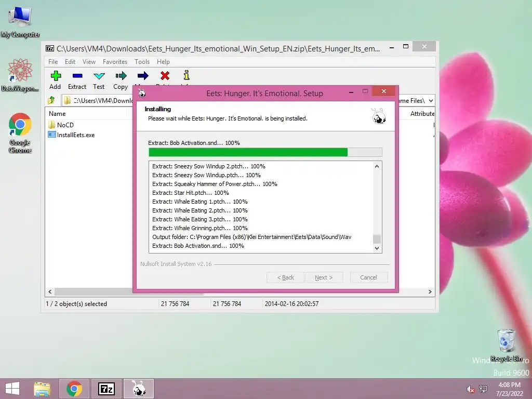Click the 7z icon in the window title
Viewport: 532px width, 399px height.
click(50, 48)
